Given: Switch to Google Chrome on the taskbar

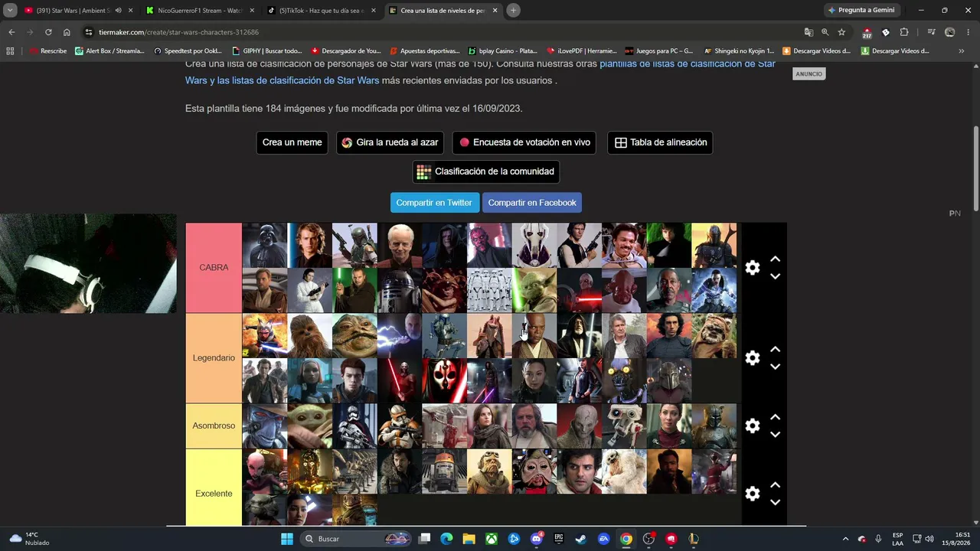Looking at the screenshot, I should pyautogui.click(x=626, y=539).
